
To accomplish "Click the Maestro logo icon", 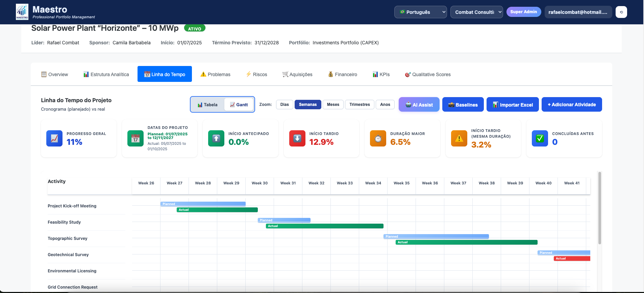I will coord(22,12).
